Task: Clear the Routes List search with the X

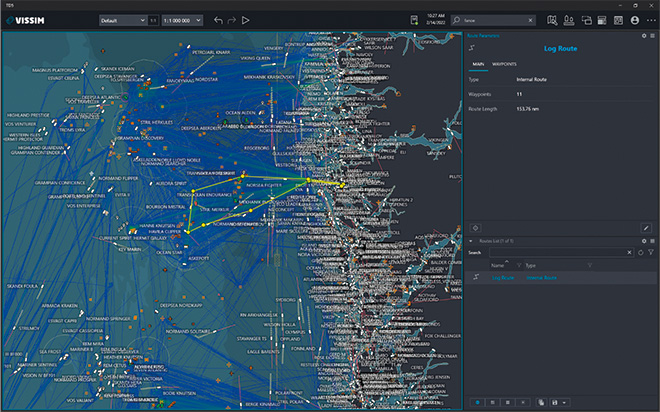Action: click(x=629, y=253)
